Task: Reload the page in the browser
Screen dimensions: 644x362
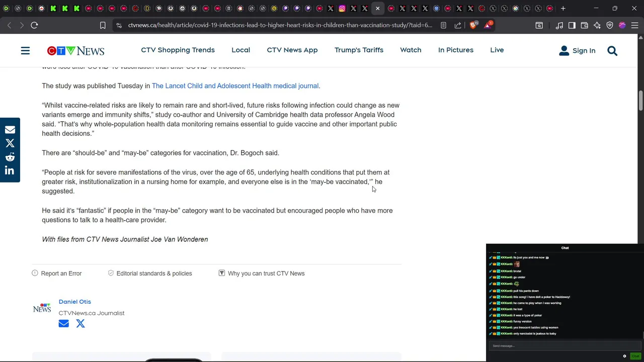Action: (34, 25)
